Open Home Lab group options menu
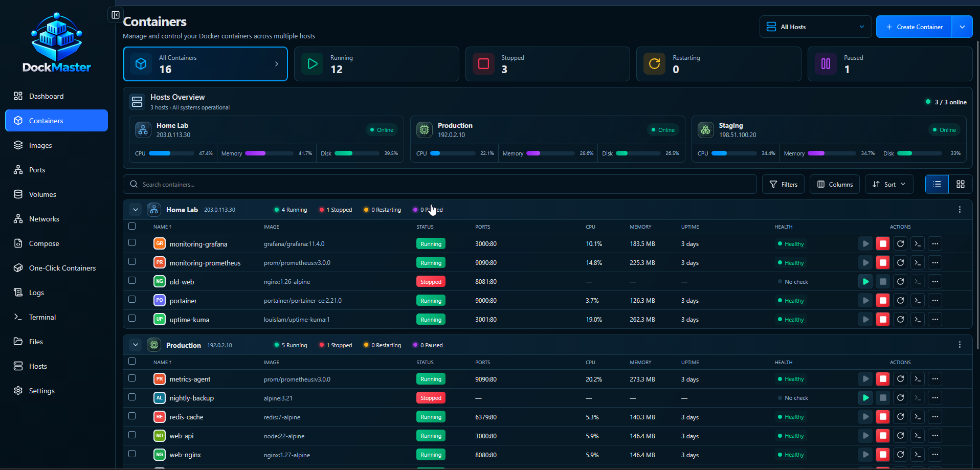The height and width of the screenshot is (470, 980). point(960,210)
